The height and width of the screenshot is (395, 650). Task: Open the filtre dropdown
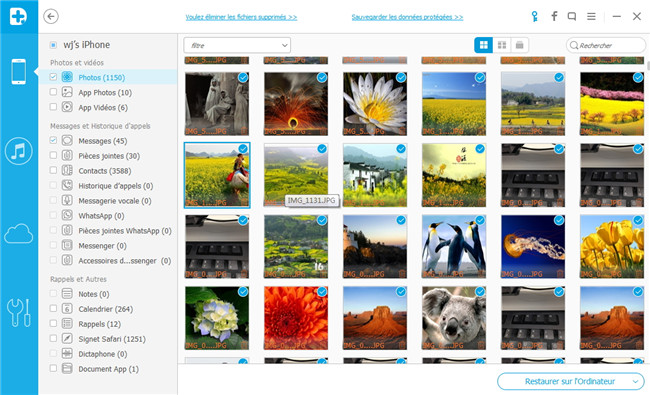[237, 45]
